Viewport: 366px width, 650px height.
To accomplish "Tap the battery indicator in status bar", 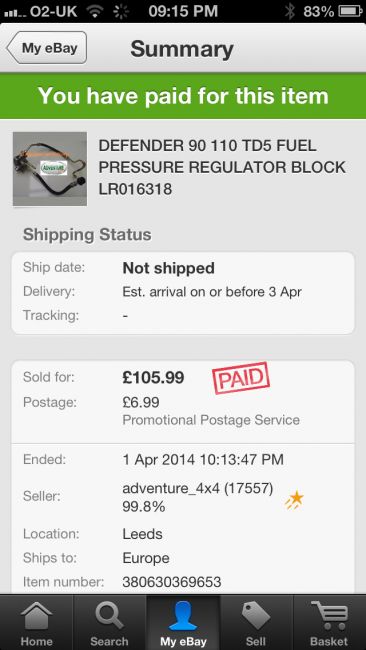I will (350, 11).
